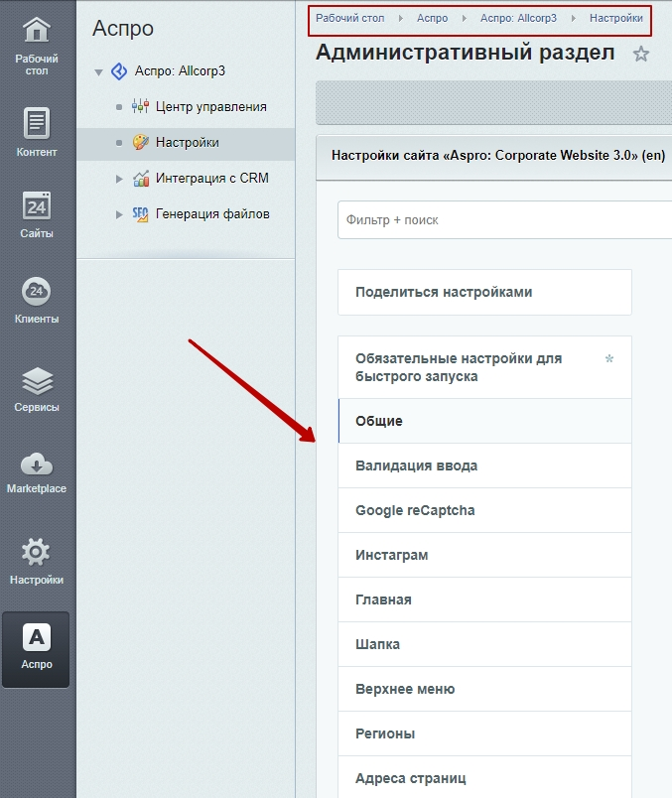672x798 pixels.
Task: Open the Сайты section icon
Action: point(36,205)
